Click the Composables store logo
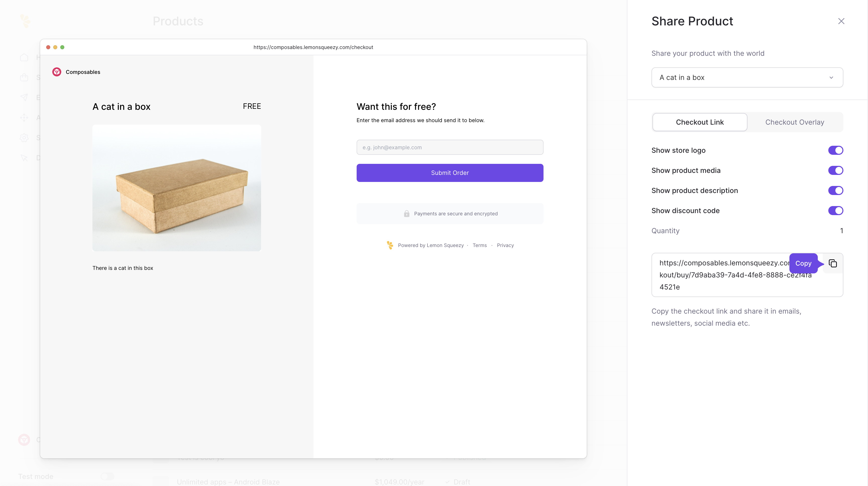 (57, 72)
